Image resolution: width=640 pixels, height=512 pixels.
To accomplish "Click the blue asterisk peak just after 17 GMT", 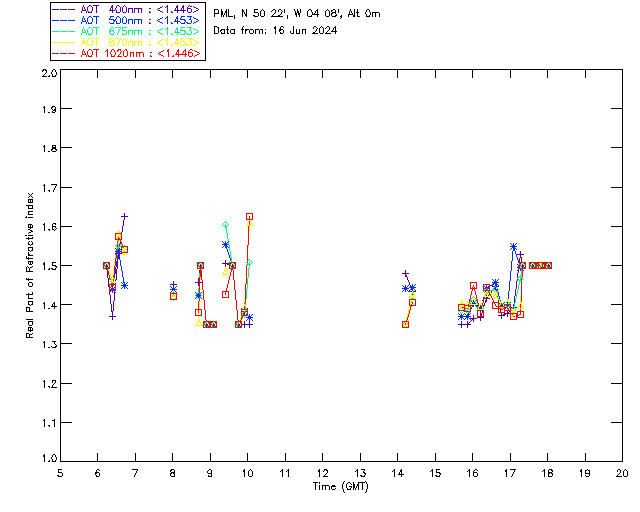I will coord(513,246).
